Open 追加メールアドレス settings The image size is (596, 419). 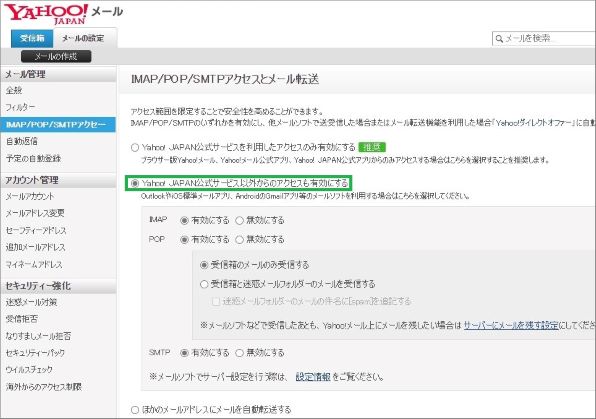pos(35,248)
